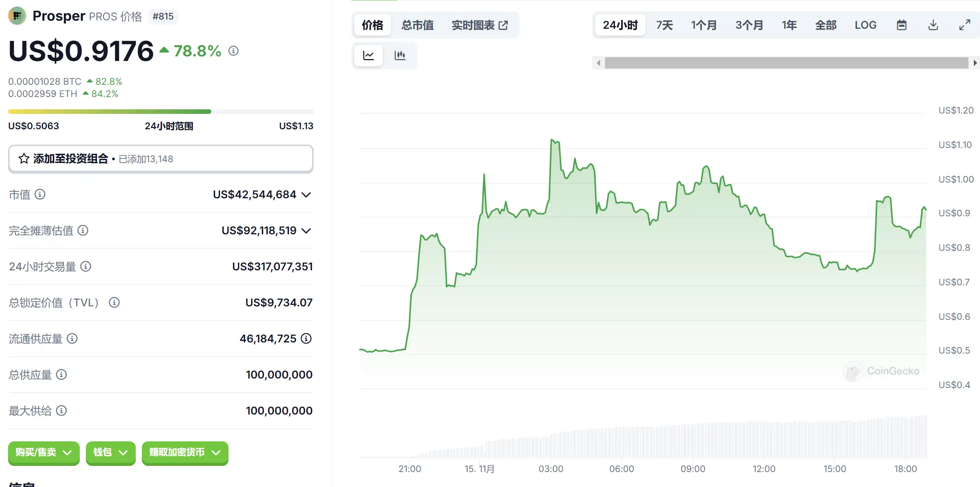Open the 赚取加密货币 button
980x487 pixels.
[185, 452]
